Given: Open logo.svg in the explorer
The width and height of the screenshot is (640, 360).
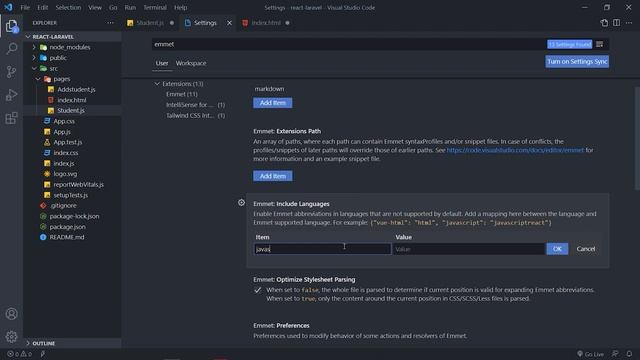Looking at the screenshot, I should coord(65,174).
